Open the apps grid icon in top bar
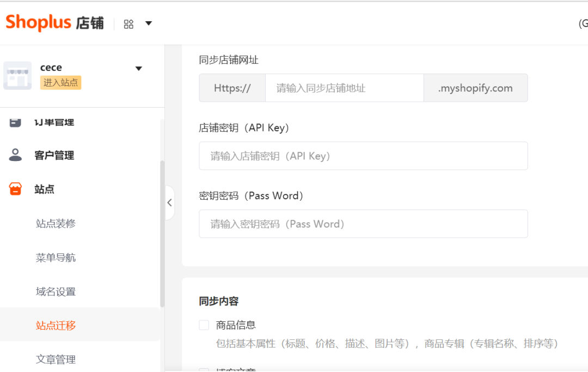This screenshot has height=372, width=588. click(128, 23)
